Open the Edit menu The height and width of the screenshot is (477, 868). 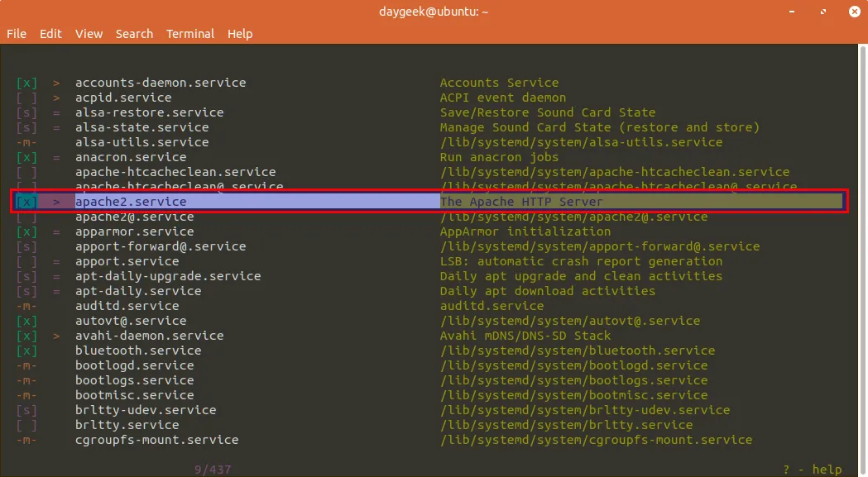[50, 34]
